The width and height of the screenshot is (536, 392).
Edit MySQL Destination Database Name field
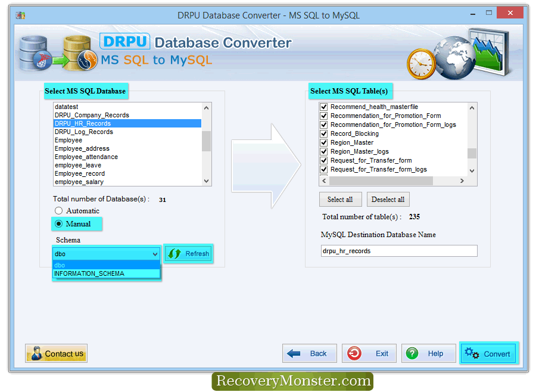tap(399, 251)
